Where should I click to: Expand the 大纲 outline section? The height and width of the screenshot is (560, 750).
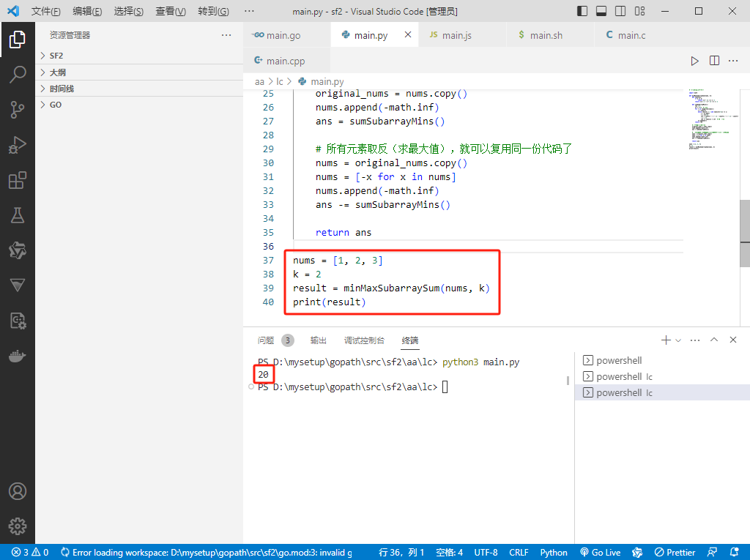140,72
